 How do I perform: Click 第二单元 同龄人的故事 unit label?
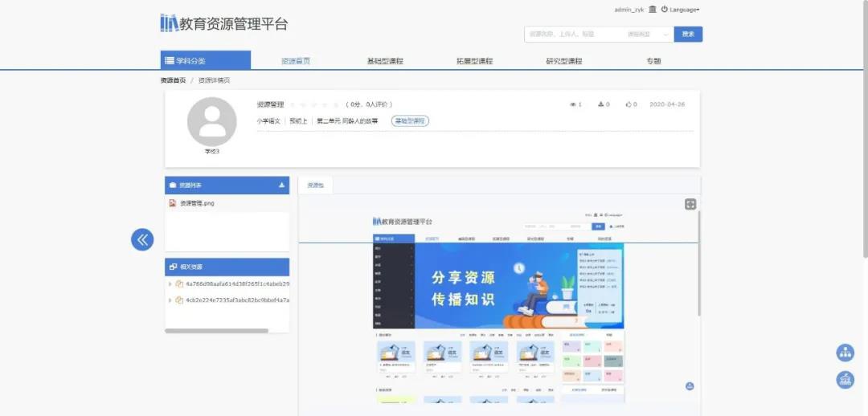pos(347,120)
